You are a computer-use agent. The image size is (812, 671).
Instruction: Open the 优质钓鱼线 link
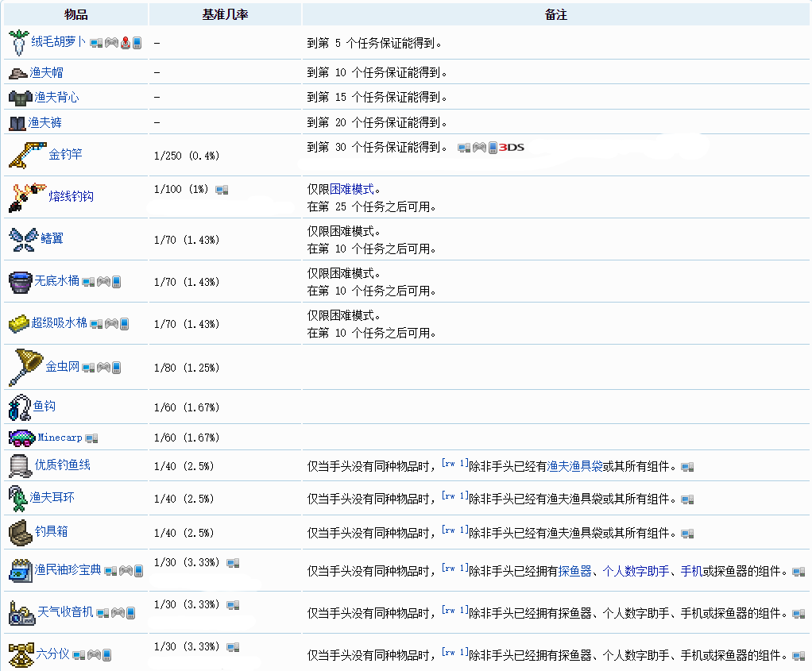pyautogui.click(x=63, y=465)
